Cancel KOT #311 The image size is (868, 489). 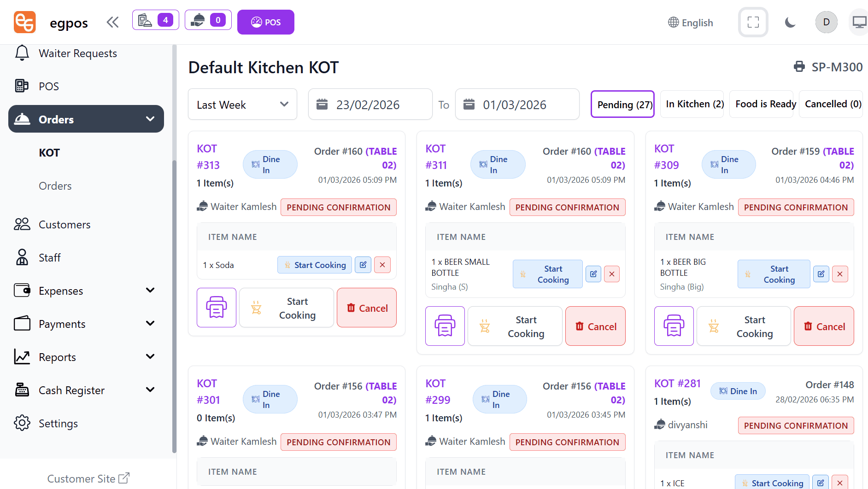click(595, 326)
